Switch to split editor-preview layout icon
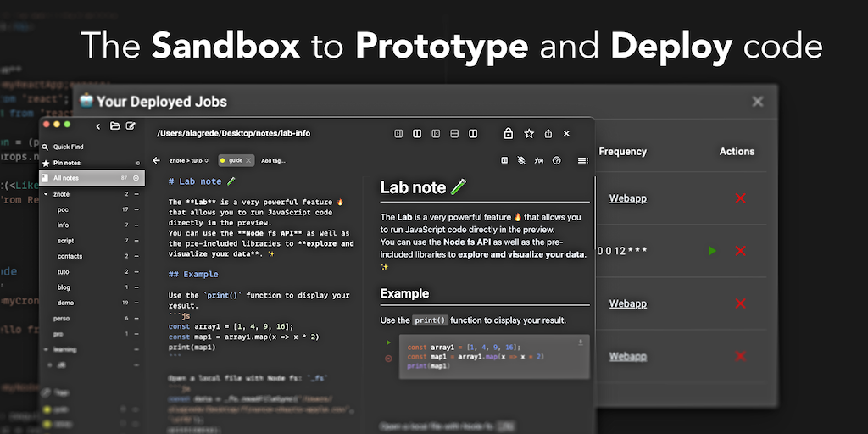The height and width of the screenshot is (434, 868). click(417, 134)
